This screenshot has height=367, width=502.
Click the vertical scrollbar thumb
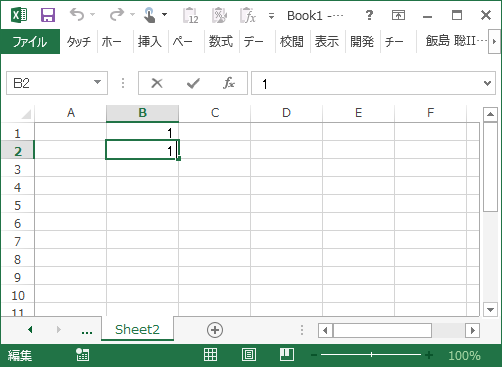490,167
